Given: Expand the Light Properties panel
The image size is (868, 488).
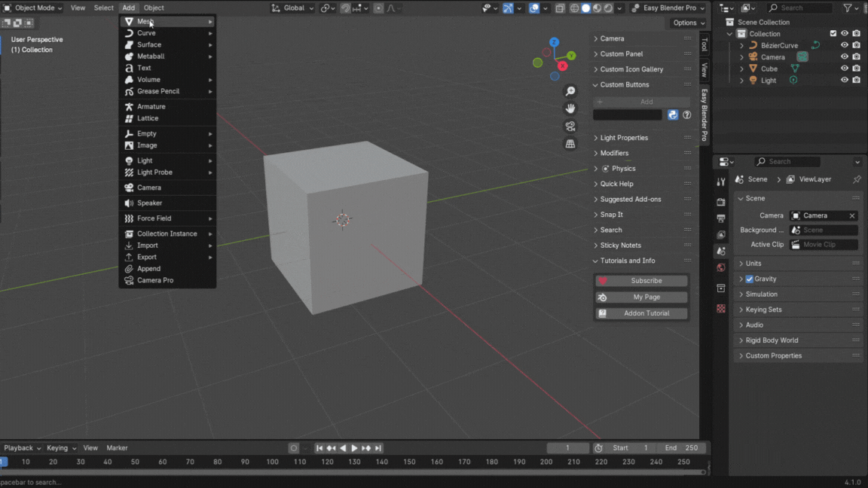Looking at the screenshot, I should coord(624,138).
